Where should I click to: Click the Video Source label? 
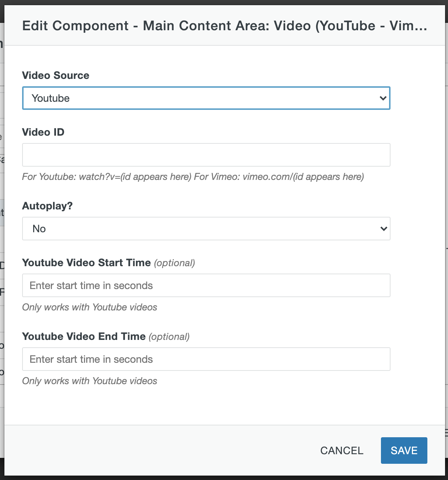tap(56, 75)
